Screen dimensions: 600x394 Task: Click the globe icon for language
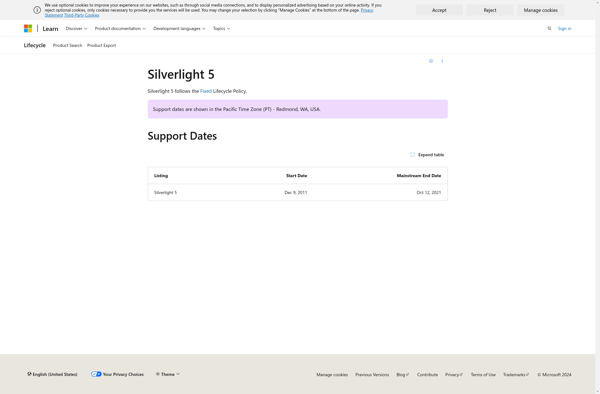29,374
